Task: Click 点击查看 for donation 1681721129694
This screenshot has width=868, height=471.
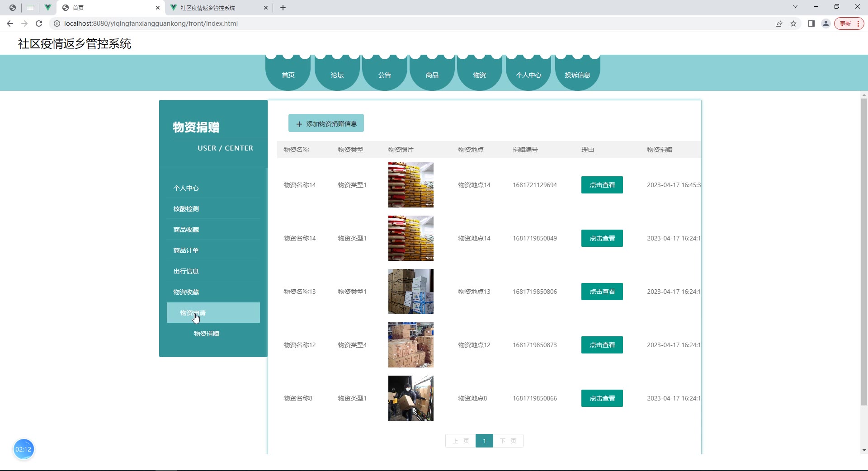Action: (x=602, y=185)
